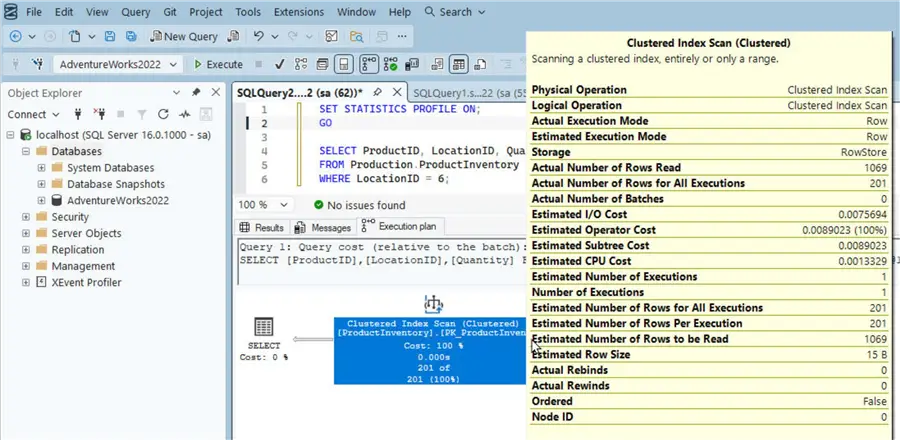Screen dimensions: 900x440
Task: Open the Activity Monitor toolbar icon
Action: 331,36
